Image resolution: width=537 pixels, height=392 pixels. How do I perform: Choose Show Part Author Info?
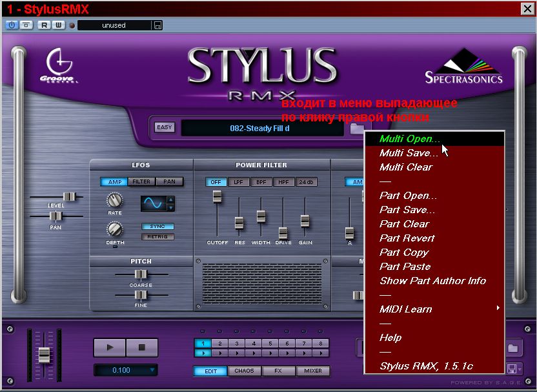tap(434, 281)
